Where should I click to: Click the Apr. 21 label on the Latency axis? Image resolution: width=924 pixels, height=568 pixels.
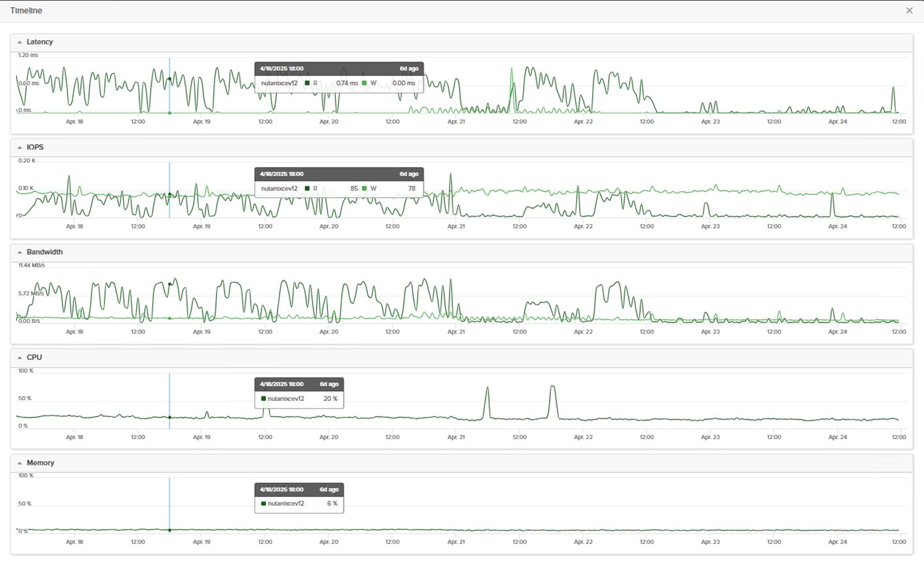click(x=456, y=121)
